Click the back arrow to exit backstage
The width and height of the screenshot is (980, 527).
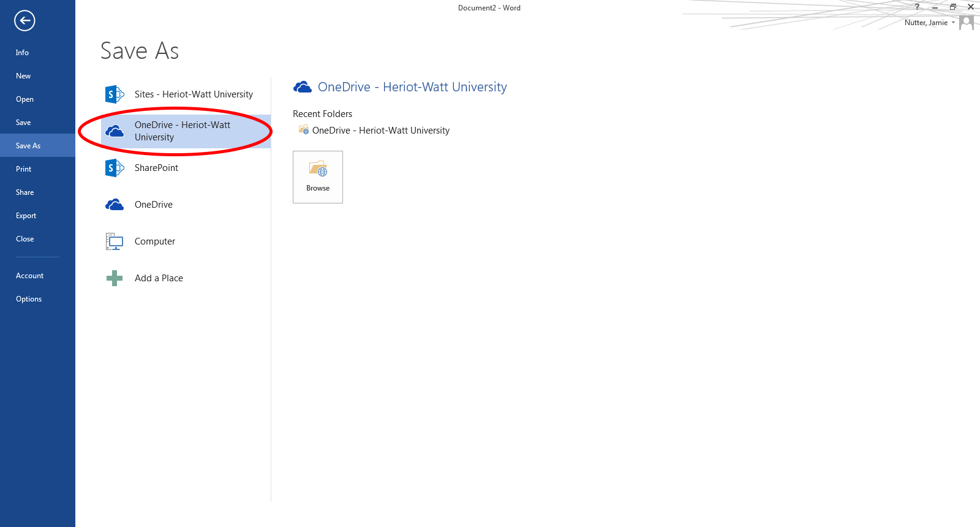coord(24,21)
